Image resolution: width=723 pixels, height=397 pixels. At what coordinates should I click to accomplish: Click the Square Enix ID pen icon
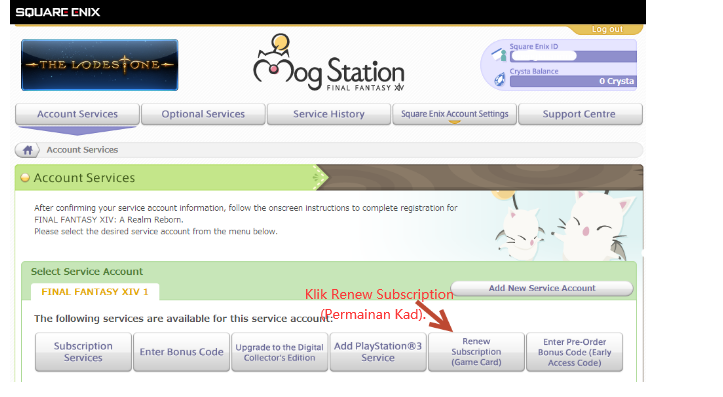(x=499, y=54)
